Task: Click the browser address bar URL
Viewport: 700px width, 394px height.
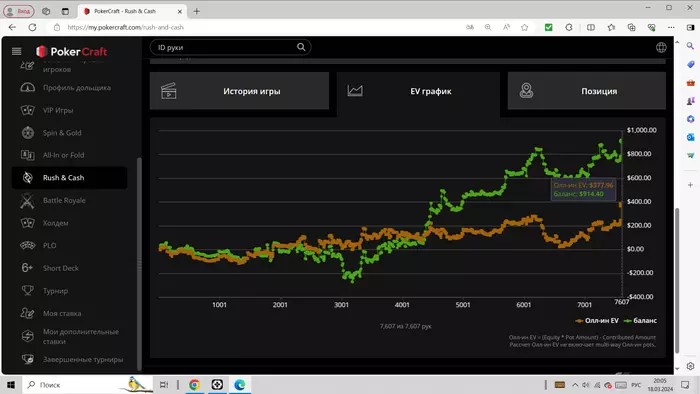Action: pyautogui.click(x=125, y=27)
